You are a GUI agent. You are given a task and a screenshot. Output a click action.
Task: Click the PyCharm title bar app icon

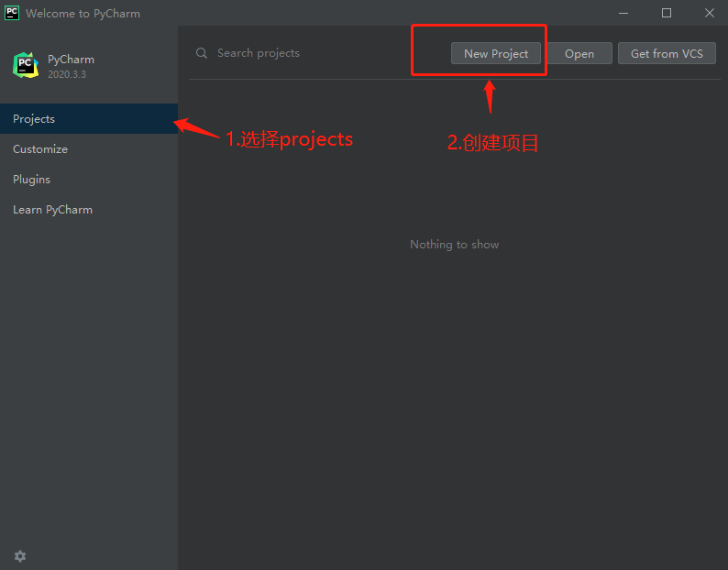click(x=12, y=13)
